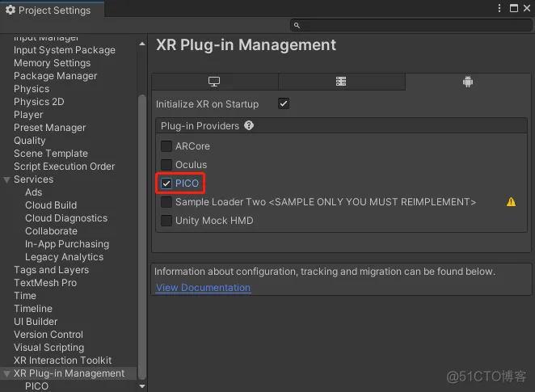Open the window options kebab menu
The width and height of the screenshot is (535, 392).
click(499, 8)
